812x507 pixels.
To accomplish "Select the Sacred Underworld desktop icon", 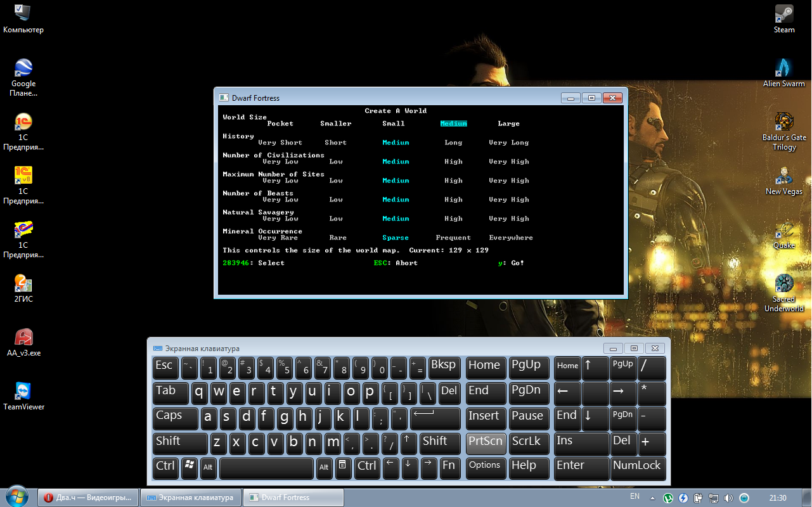I will click(784, 293).
